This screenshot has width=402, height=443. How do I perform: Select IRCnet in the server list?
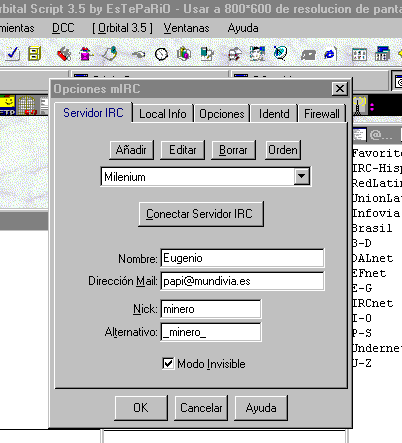point(373,303)
